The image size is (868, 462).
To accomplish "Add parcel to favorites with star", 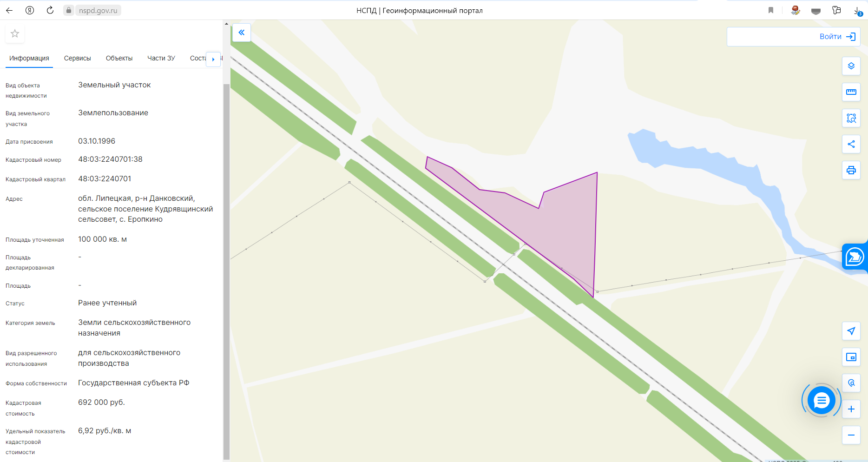I will point(15,33).
